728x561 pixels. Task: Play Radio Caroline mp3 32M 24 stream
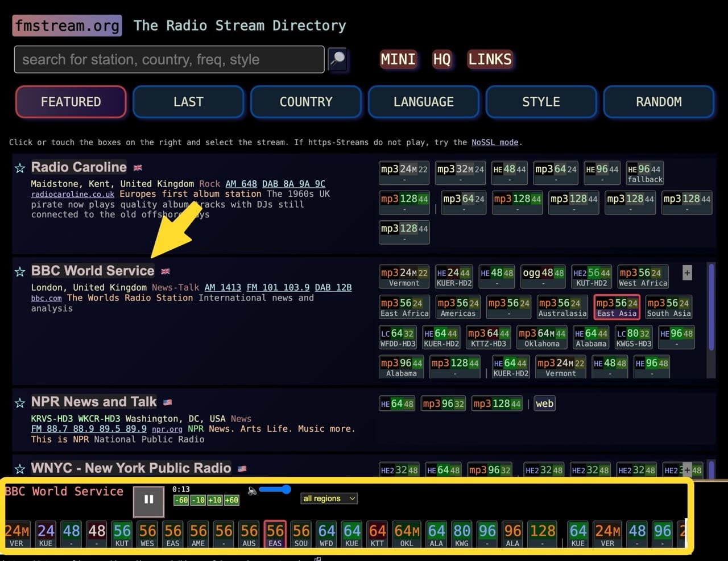tap(460, 173)
